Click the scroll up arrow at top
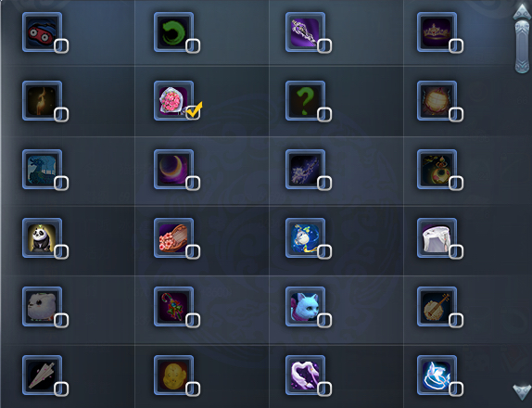The height and width of the screenshot is (408, 532). (x=522, y=11)
